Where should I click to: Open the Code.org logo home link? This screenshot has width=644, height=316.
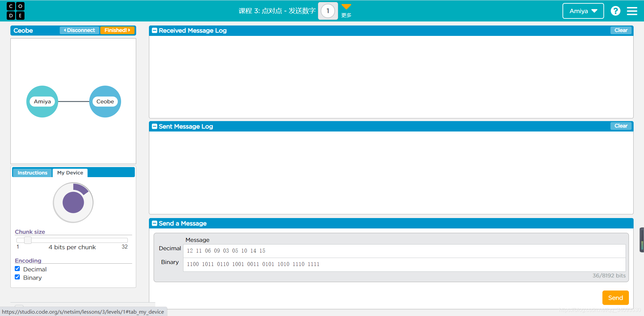pos(15,11)
